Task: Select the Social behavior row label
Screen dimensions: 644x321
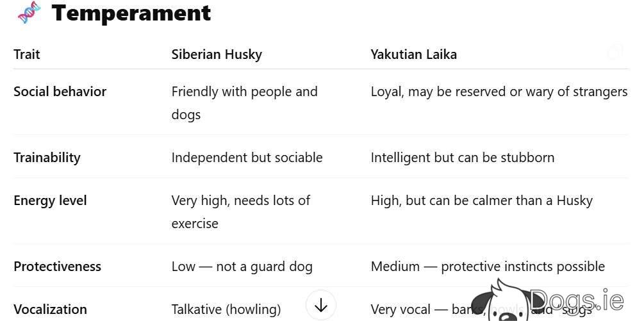Action: tap(60, 91)
